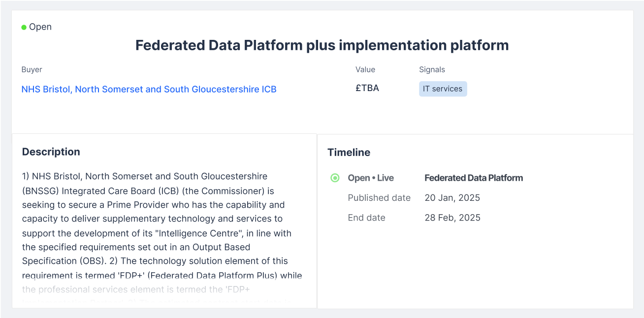Click the IT services signal tag

click(443, 89)
